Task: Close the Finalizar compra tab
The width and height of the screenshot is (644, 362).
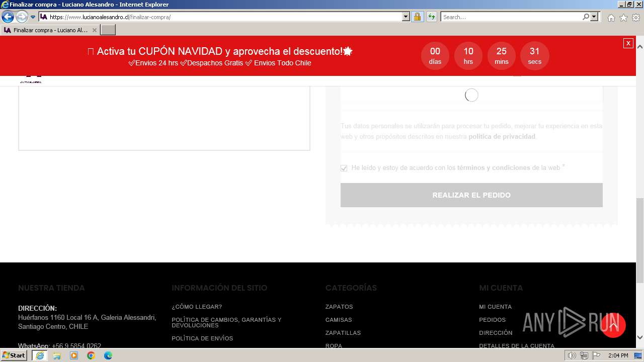Action: (94, 30)
